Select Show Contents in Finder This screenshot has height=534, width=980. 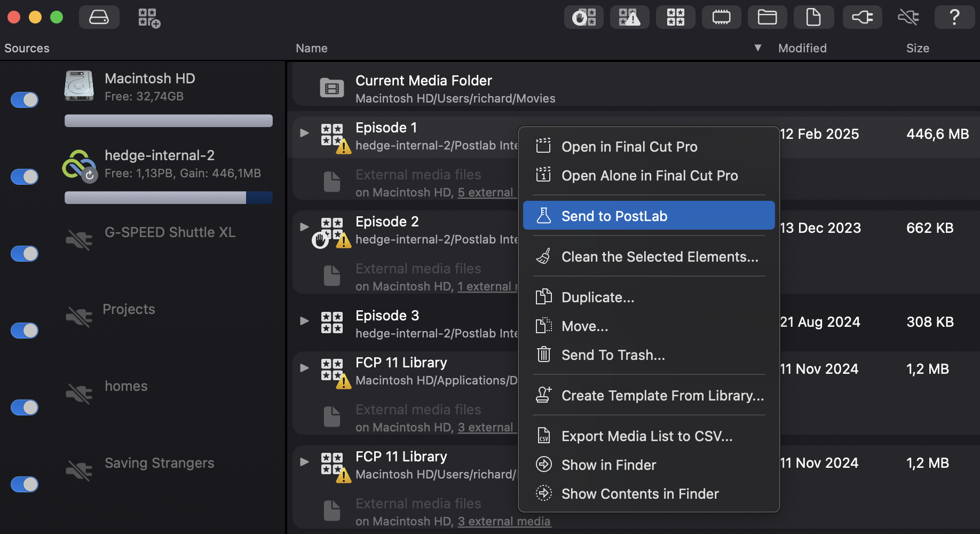click(x=649, y=494)
